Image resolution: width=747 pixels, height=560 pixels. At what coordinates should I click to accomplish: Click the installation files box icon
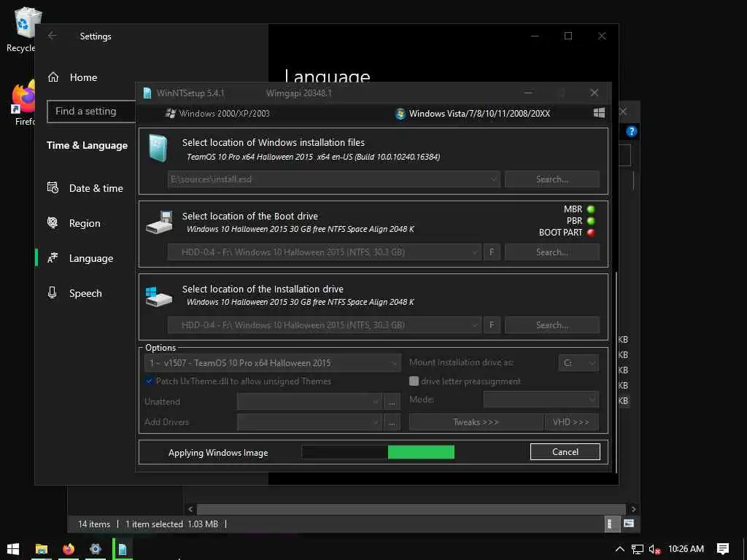[158, 148]
